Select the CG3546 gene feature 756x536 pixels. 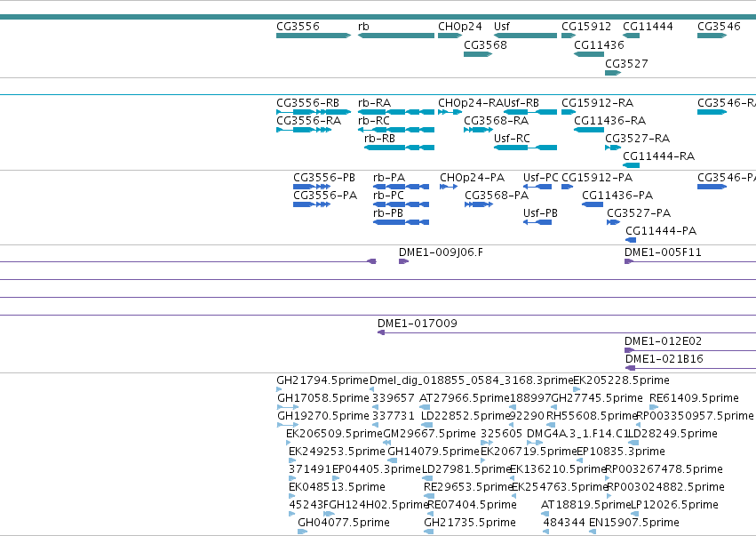point(712,36)
